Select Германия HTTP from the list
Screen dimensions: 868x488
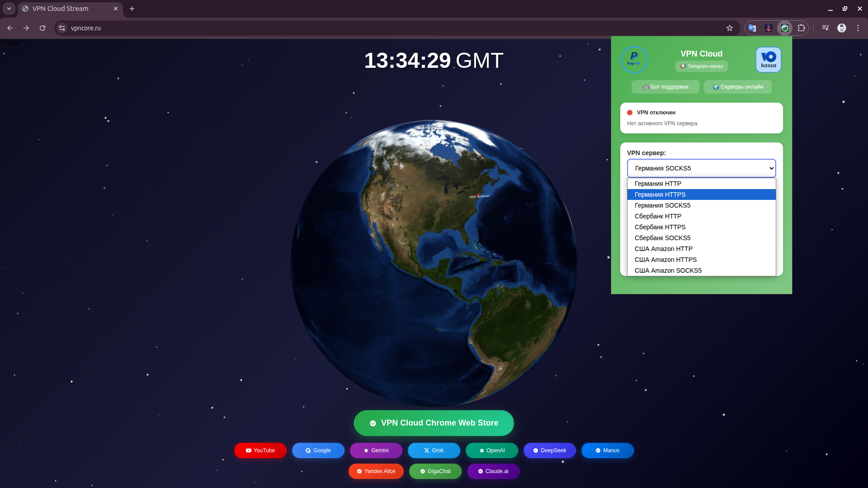pyautogui.click(x=702, y=184)
